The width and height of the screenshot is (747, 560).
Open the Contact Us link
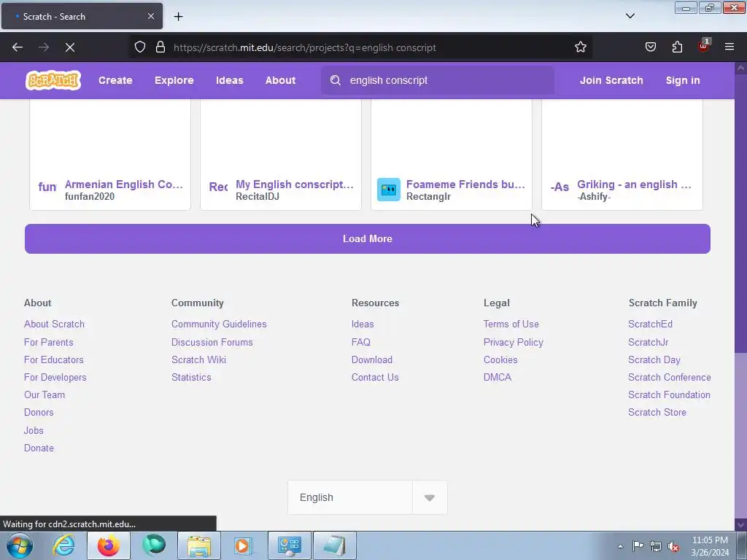pyautogui.click(x=375, y=377)
